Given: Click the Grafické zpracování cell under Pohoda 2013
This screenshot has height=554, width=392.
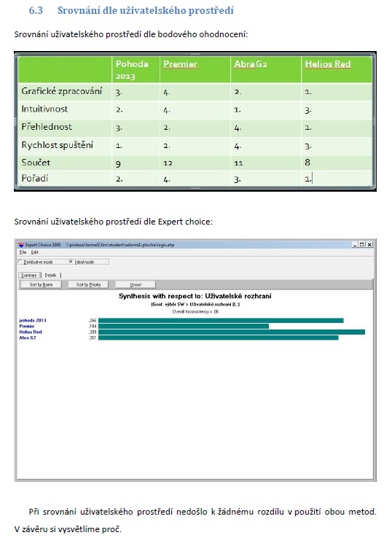Looking at the screenshot, I should point(136,92).
